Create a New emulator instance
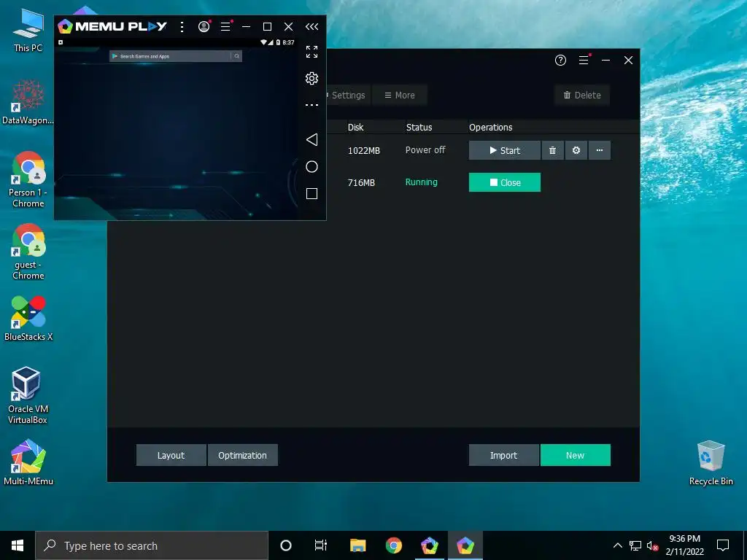 pos(576,455)
